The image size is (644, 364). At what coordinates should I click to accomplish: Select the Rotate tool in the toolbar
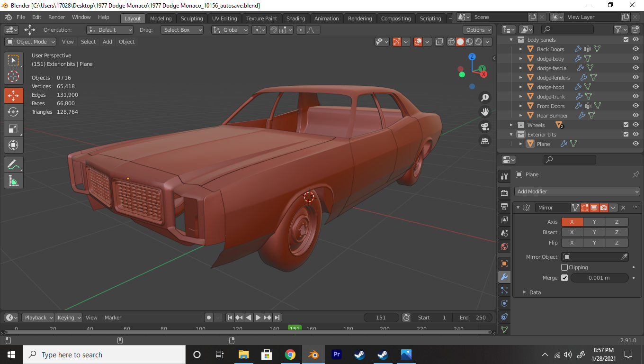coord(13,112)
